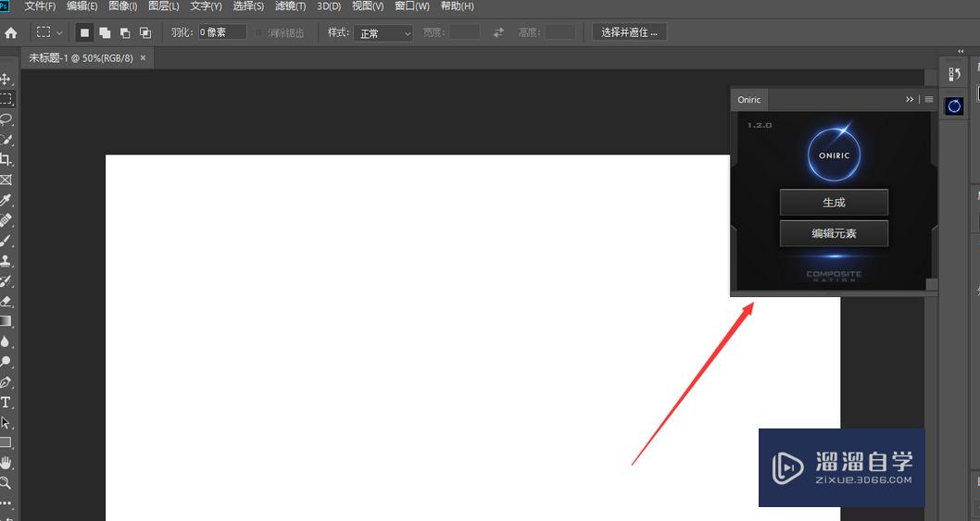980x521 pixels.
Task: Click the swap width and height arrows
Action: [x=498, y=32]
